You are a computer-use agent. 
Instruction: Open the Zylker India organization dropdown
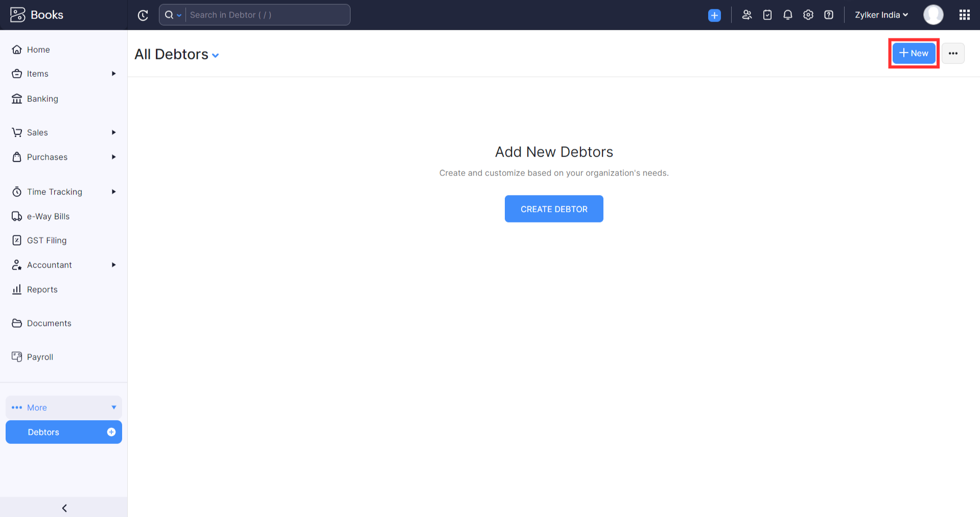pyautogui.click(x=881, y=15)
